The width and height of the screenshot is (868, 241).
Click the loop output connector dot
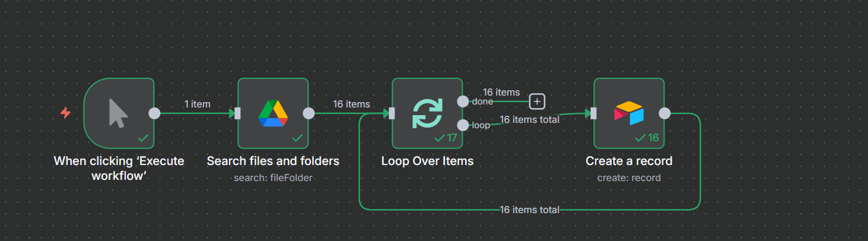point(463,125)
